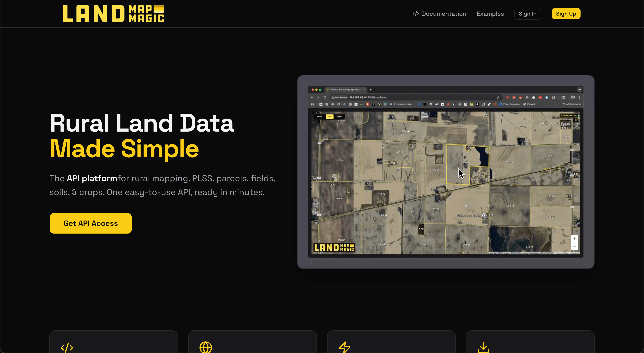This screenshot has width=644, height=353.
Task: Click the reload icon in the demo browser
Action: [325, 98]
